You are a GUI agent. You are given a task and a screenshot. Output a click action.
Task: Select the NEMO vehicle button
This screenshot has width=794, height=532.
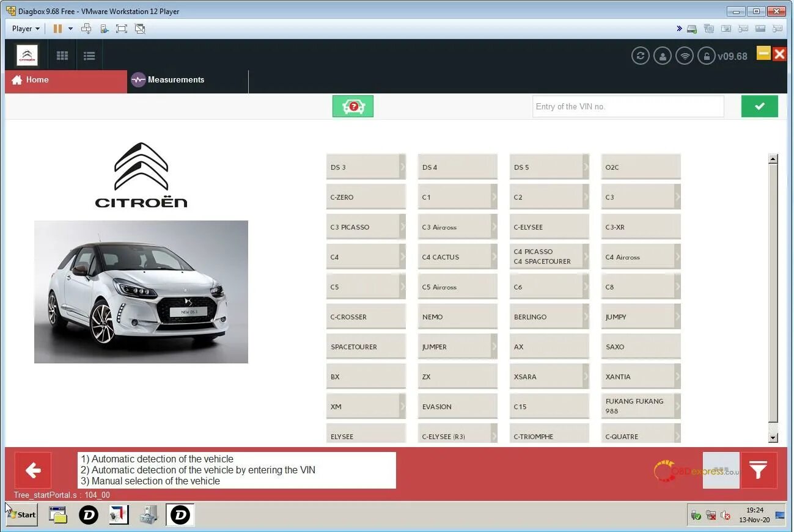click(458, 316)
